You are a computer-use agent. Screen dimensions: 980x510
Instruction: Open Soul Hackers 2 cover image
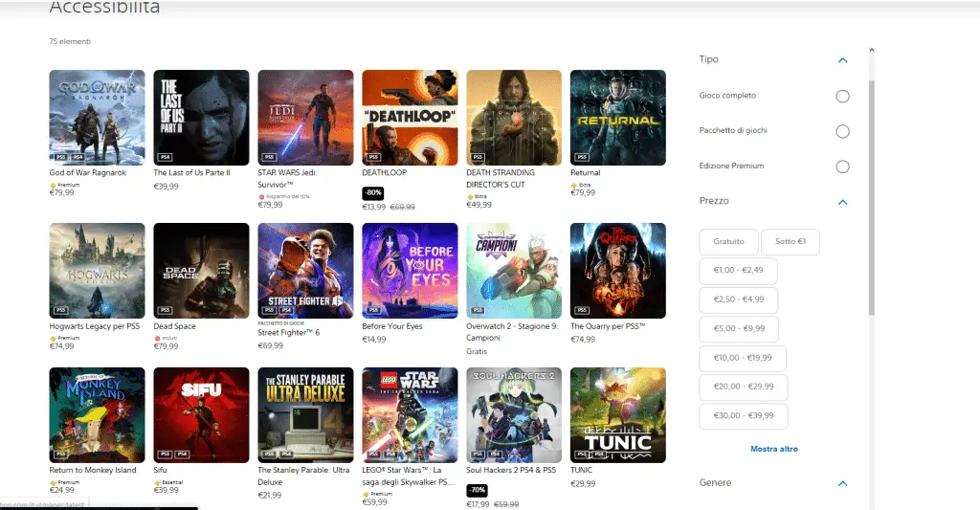(x=514, y=415)
